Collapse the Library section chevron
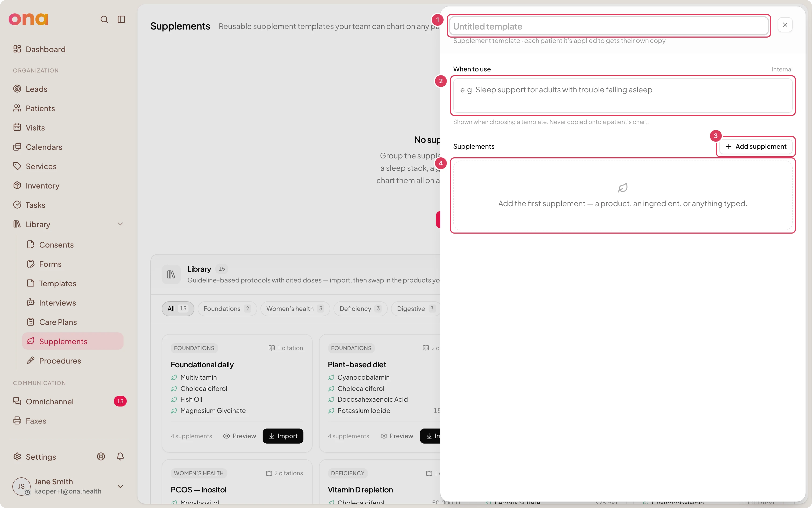 click(x=120, y=224)
